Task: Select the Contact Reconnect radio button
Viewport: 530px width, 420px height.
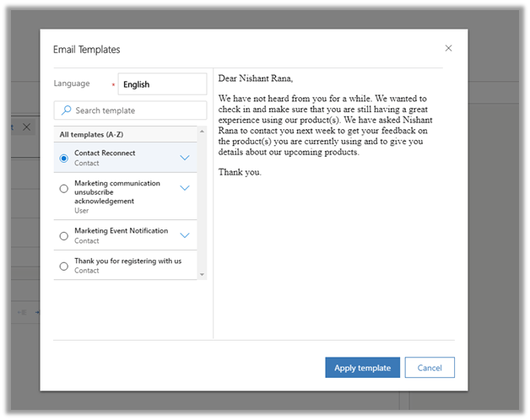Action: [64, 158]
